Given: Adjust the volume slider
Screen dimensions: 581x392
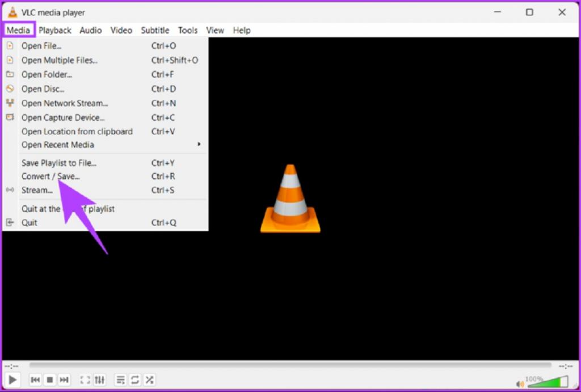Looking at the screenshot, I should 548,382.
